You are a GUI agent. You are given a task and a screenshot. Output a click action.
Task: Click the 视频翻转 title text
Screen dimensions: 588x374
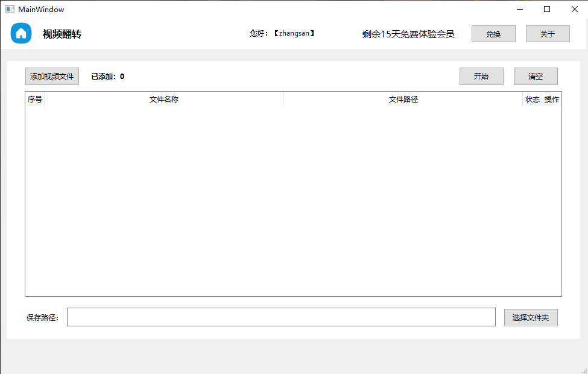tap(62, 34)
